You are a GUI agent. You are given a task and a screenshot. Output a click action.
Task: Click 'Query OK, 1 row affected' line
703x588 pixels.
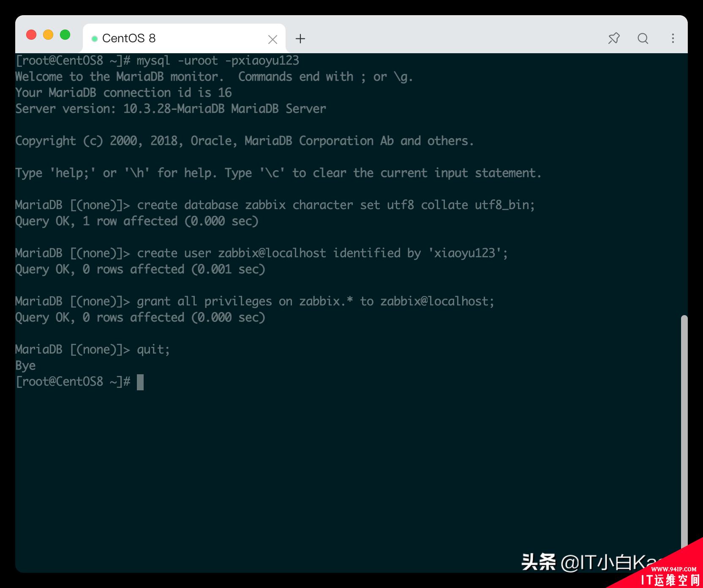click(137, 221)
